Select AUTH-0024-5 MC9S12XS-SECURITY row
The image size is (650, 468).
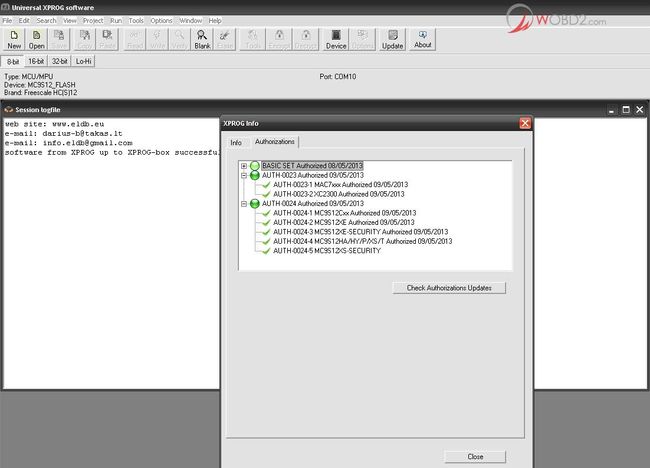click(x=327, y=251)
